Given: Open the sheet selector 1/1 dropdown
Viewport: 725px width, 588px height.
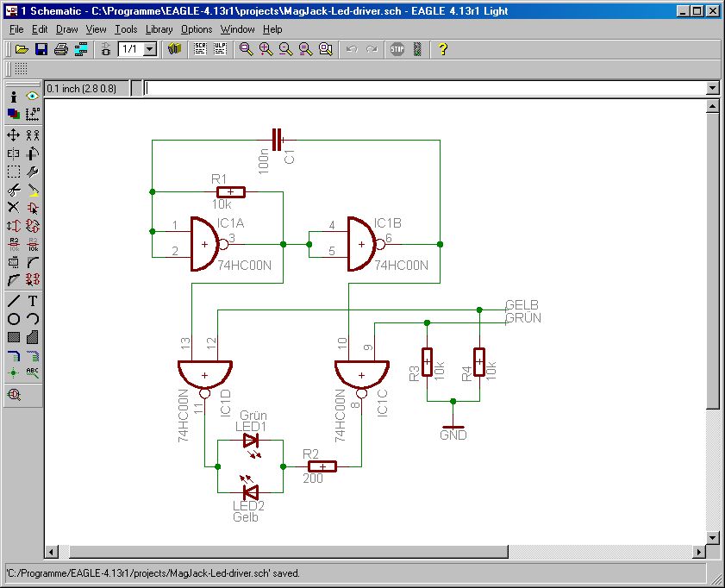Looking at the screenshot, I should [x=149, y=49].
